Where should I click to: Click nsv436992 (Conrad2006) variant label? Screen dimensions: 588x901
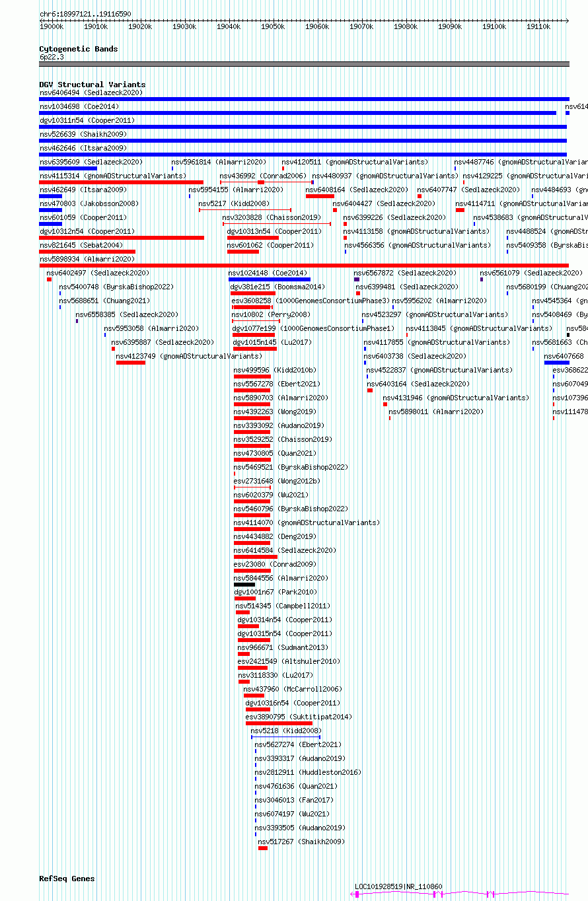pyautogui.click(x=263, y=176)
